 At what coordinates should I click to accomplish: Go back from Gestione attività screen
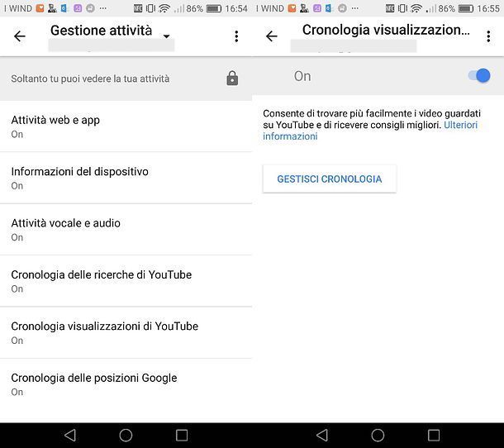(x=20, y=36)
